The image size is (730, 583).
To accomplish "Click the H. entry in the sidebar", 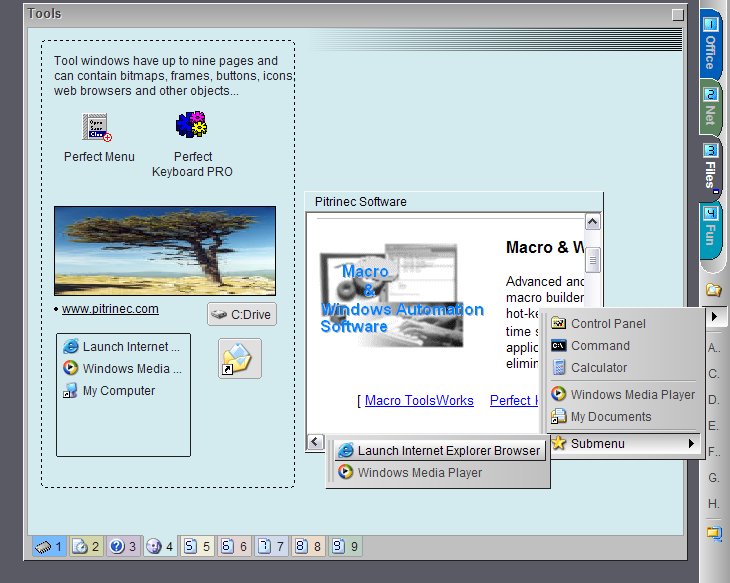I will pyautogui.click(x=714, y=503).
